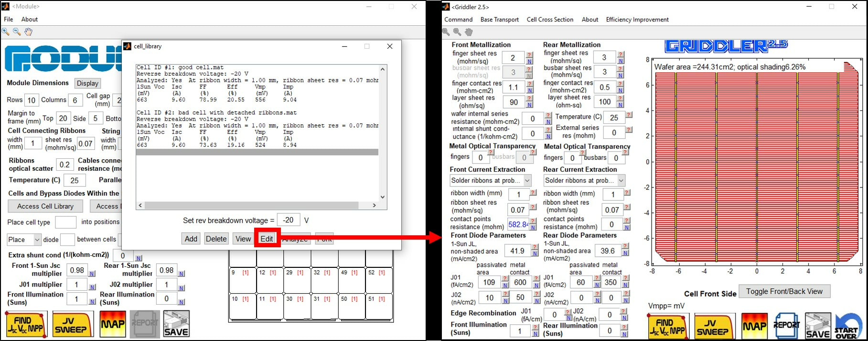Click Ribbons optical scatter field
Screen dimensions: 868x341
click(65, 165)
